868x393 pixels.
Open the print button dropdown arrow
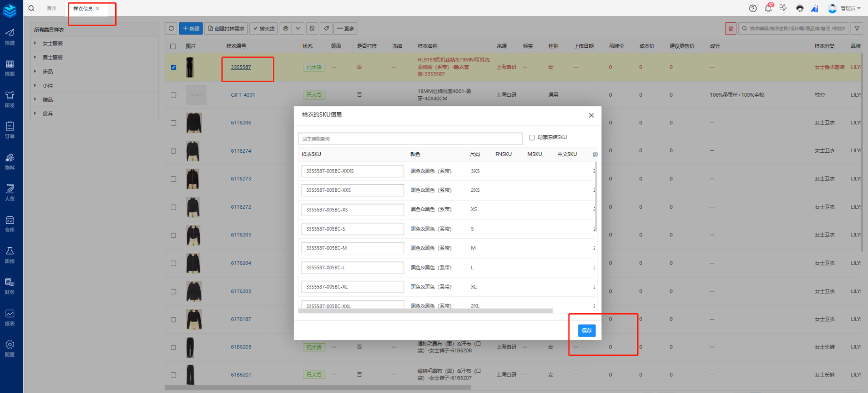(298, 29)
